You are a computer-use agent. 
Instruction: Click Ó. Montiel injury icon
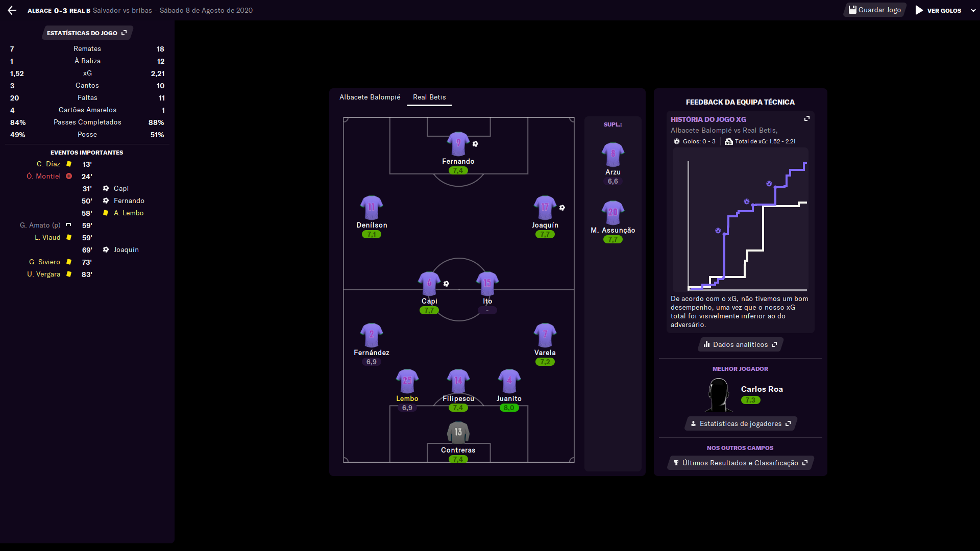click(69, 176)
